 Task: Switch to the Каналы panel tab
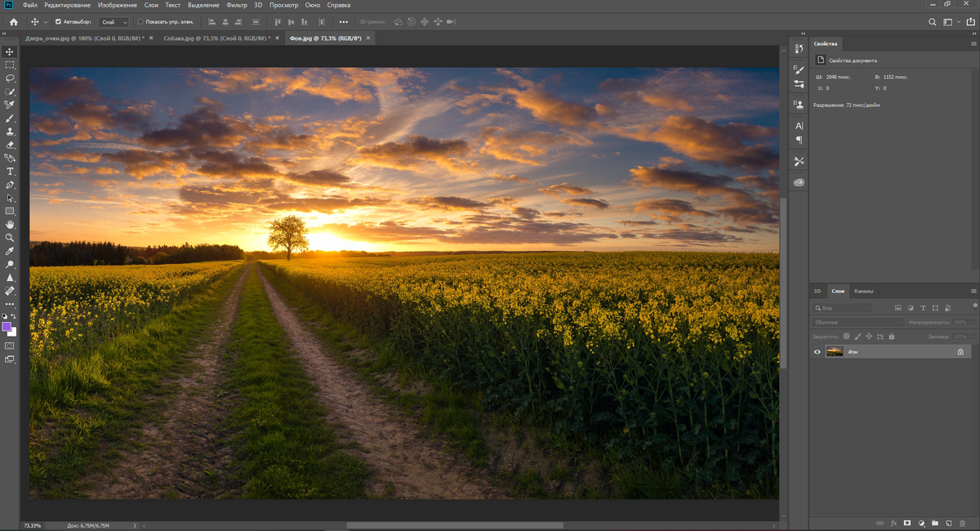coord(863,291)
